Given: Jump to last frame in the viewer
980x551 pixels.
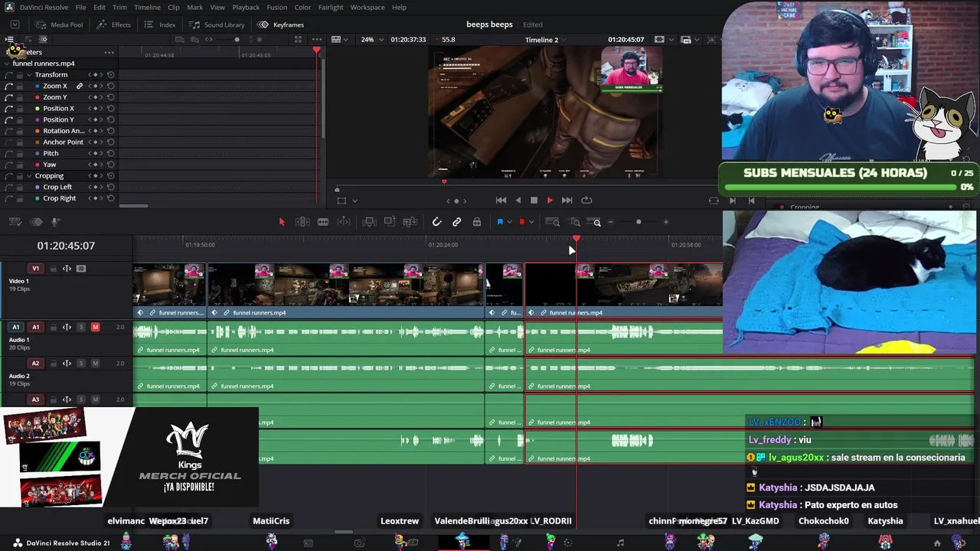Looking at the screenshot, I should [567, 201].
